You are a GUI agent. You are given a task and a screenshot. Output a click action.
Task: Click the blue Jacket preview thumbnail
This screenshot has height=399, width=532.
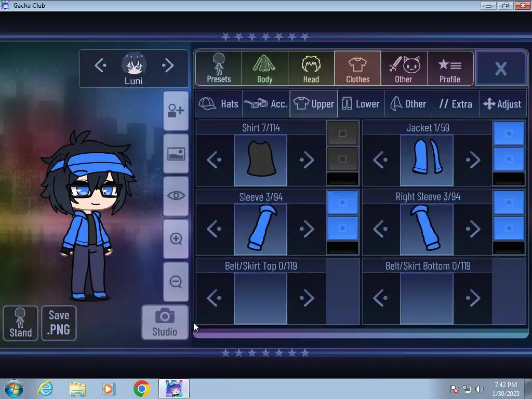[427, 160]
